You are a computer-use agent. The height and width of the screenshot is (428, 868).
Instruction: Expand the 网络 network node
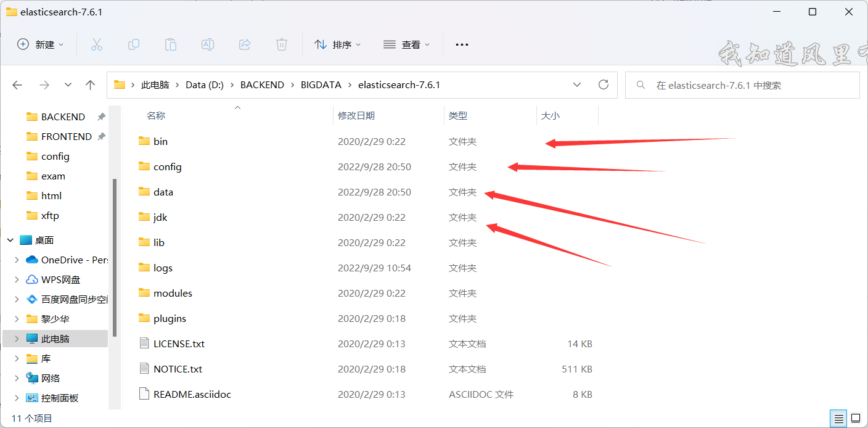17,378
